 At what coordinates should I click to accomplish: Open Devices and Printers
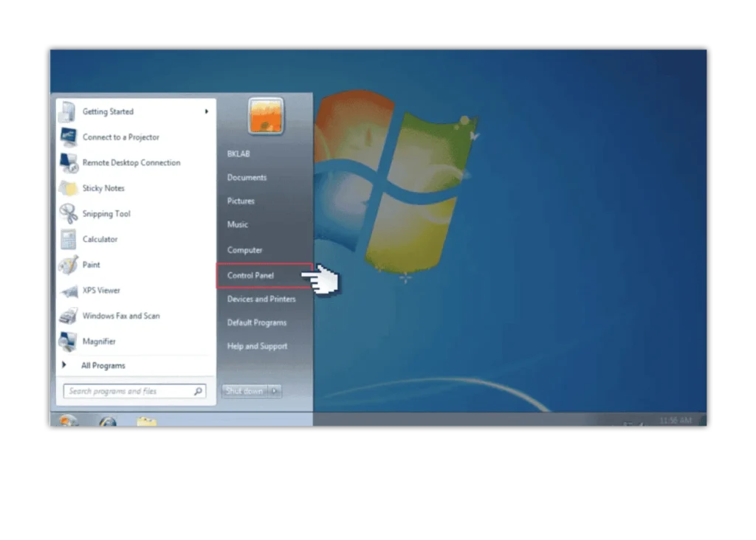(261, 300)
